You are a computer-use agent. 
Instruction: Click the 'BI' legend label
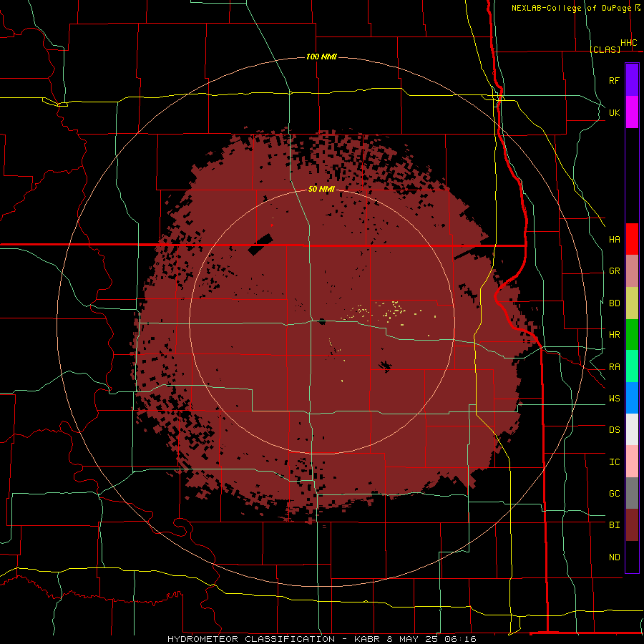(x=615, y=525)
